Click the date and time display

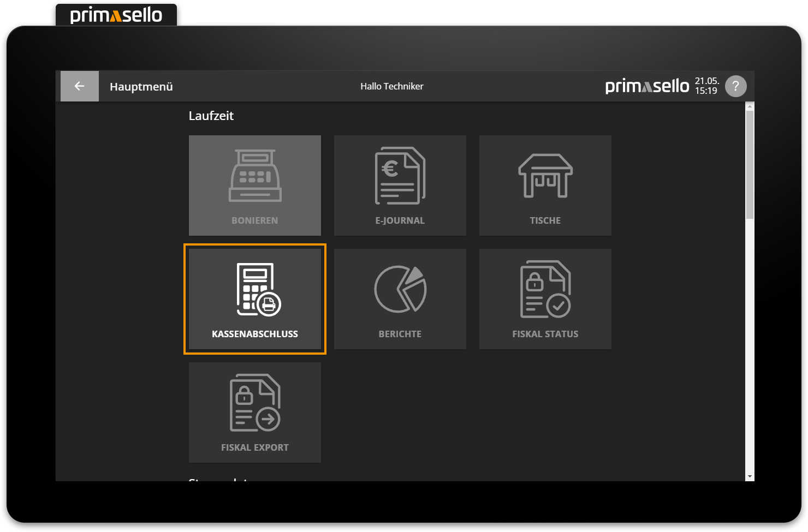tap(706, 86)
